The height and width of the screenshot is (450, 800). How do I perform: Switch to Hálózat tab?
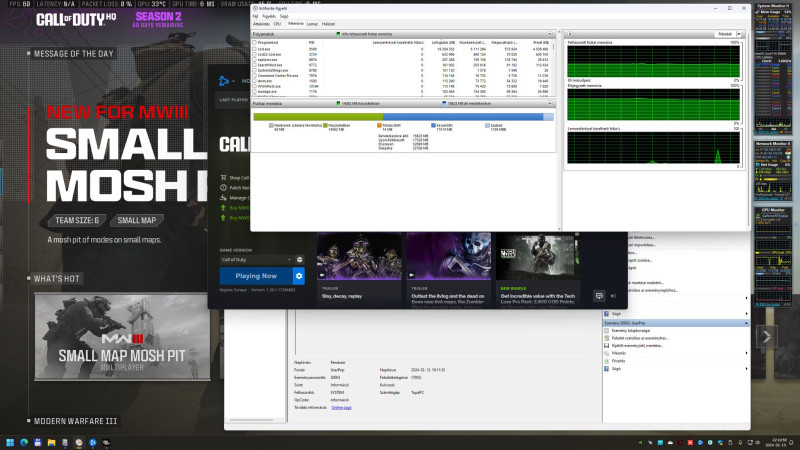[x=328, y=24]
